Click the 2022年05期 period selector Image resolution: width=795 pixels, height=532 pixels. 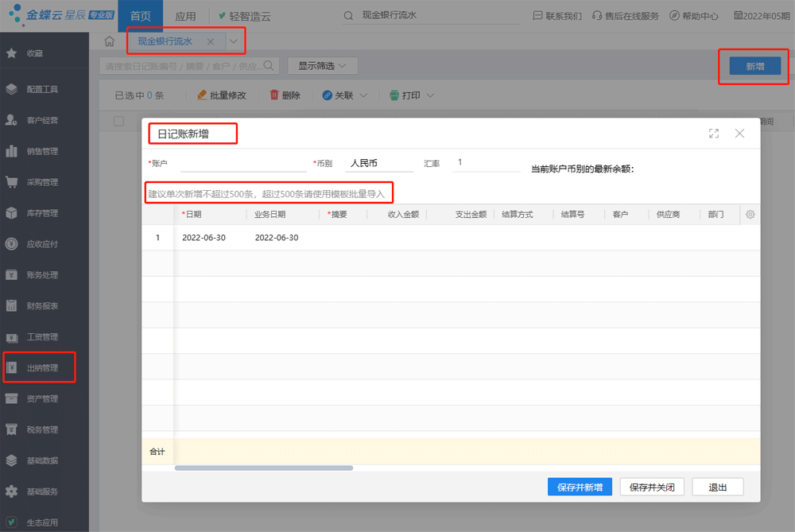point(762,16)
